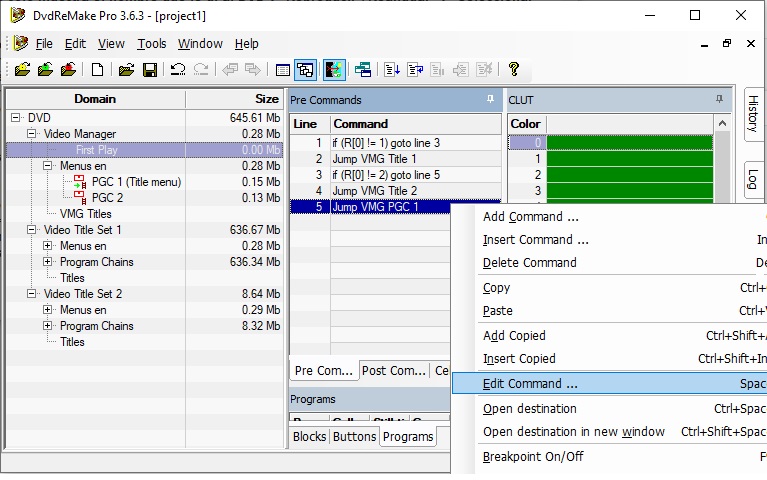
Task: Pin the Pre Commands panel
Action: (490, 99)
